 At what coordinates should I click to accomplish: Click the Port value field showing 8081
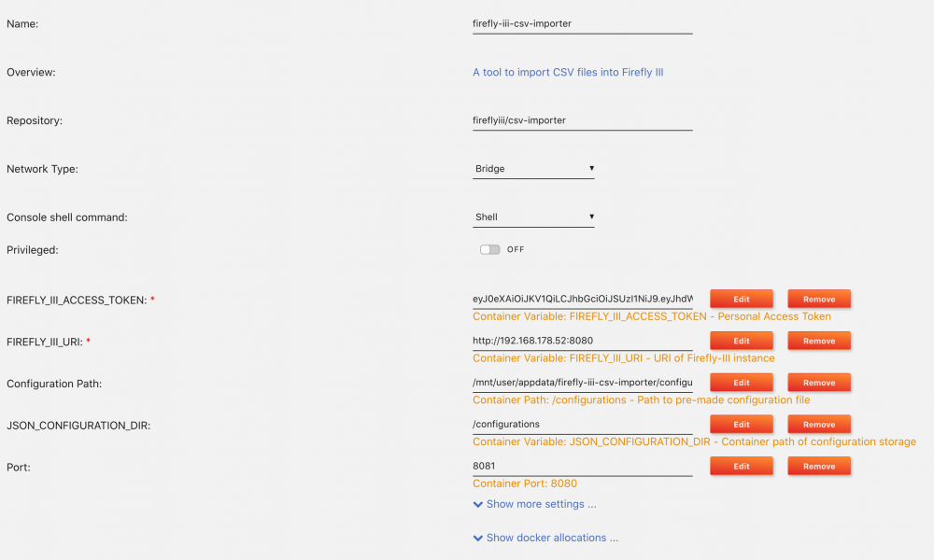pos(583,466)
